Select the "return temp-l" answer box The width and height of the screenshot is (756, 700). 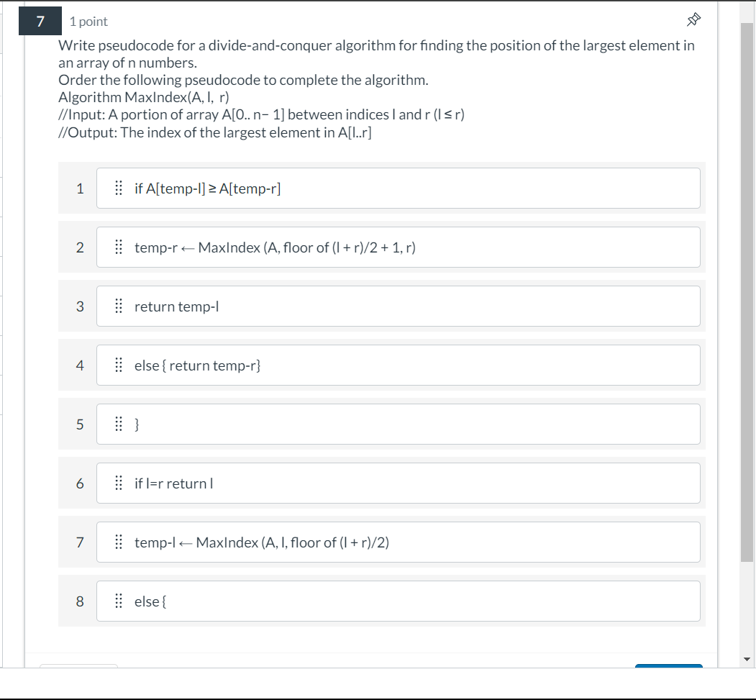pos(399,306)
